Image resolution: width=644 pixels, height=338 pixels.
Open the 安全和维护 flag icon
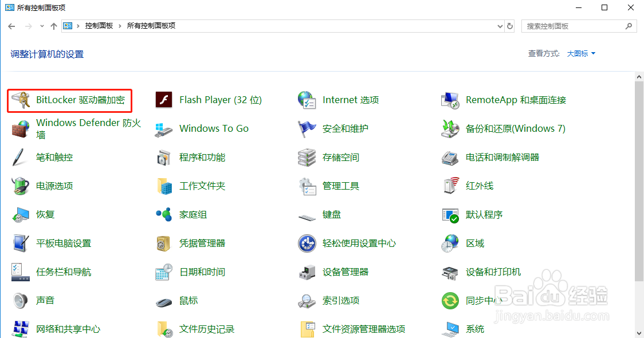point(307,128)
